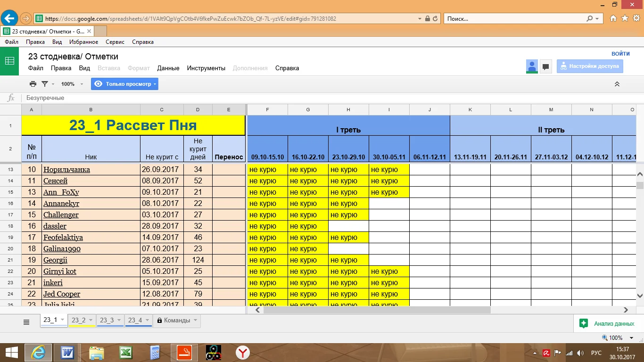Click the horizontal scrollbar right arrow
644x362 pixels.
coord(626,310)
